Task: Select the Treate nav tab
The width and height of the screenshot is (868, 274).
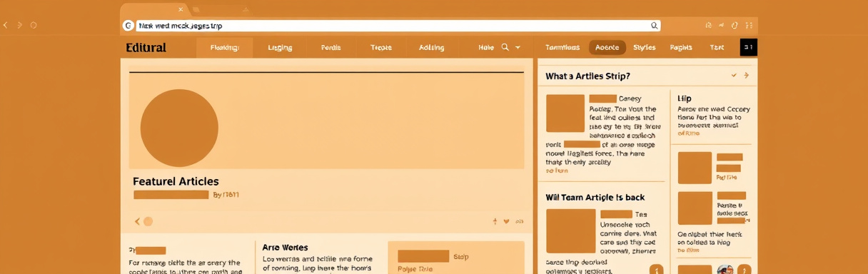Action: coord(381,48)
